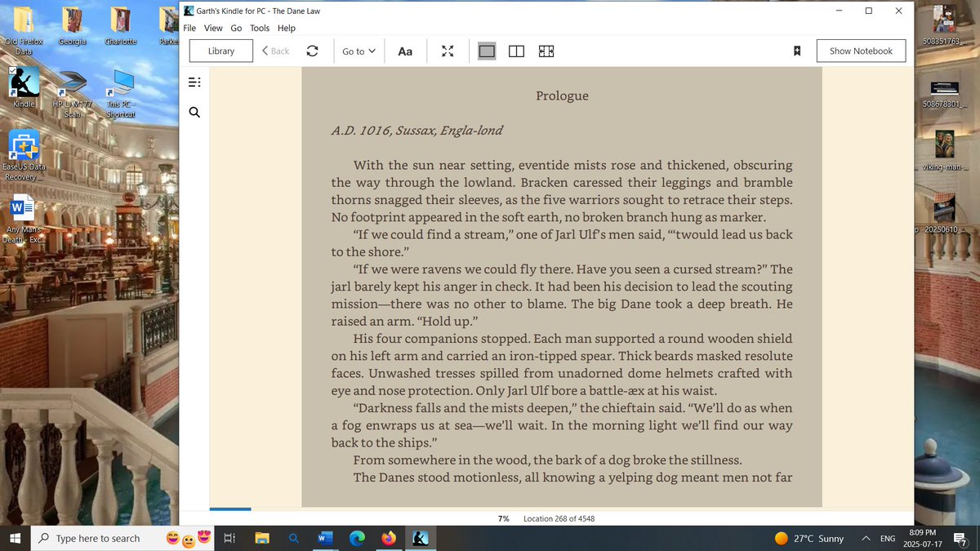Return to the Library

[x=221, y=51]
